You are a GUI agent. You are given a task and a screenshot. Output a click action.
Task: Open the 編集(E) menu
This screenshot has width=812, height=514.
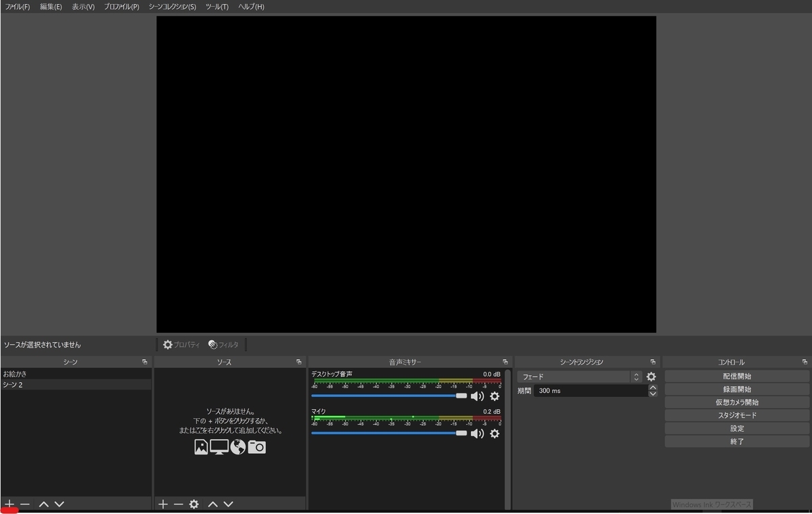(51, 7)
